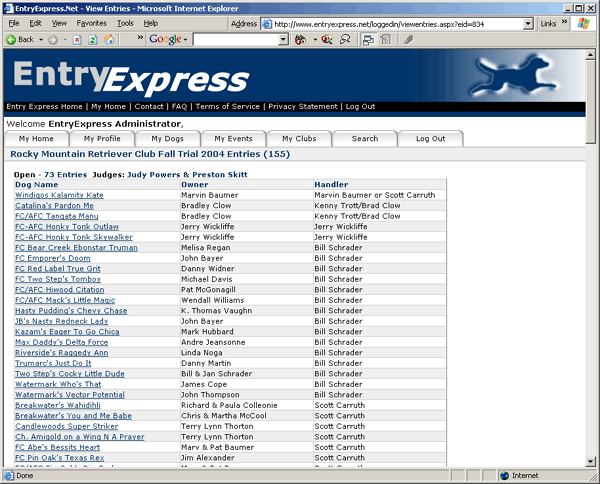This screenshot has width=600, height=484.
Task: Open the Back button history dropdown arrow
Action: point(39,40)
